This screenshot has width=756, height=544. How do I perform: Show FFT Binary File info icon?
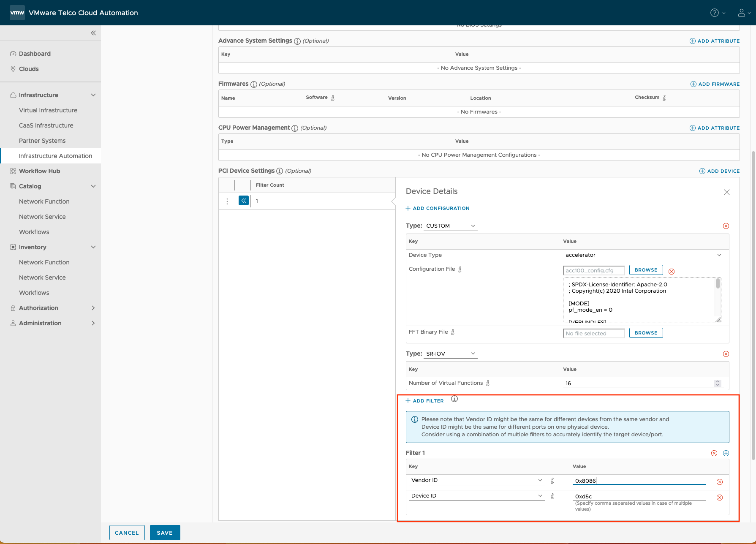point(453,332)
